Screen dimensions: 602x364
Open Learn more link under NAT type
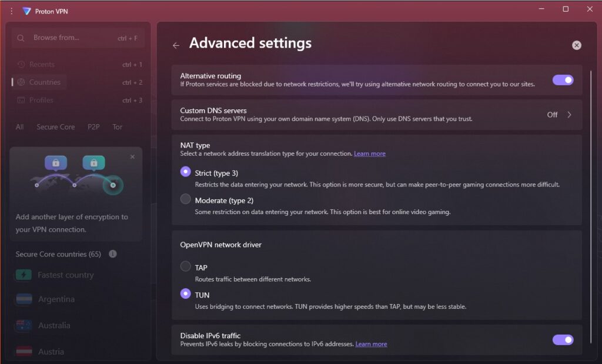point(369,153)
